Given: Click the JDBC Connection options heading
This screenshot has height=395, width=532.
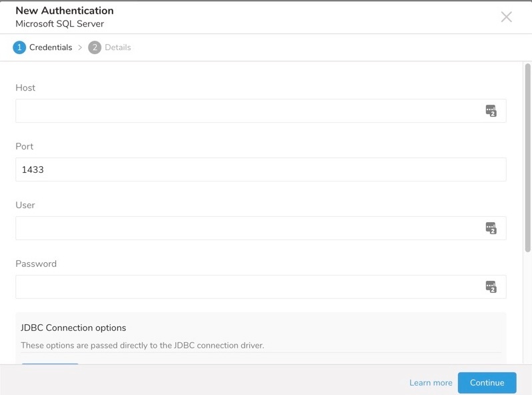Looking at the screenshot, I should pos(73,328).
